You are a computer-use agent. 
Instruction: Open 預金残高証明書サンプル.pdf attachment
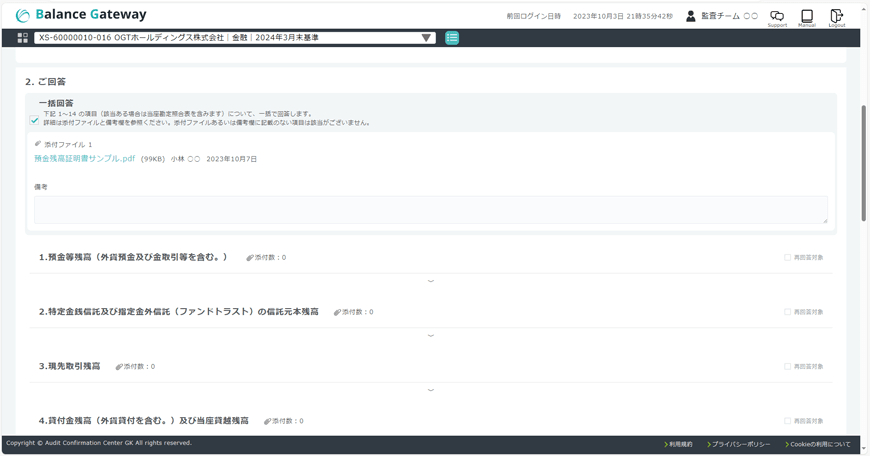[84, 159]
